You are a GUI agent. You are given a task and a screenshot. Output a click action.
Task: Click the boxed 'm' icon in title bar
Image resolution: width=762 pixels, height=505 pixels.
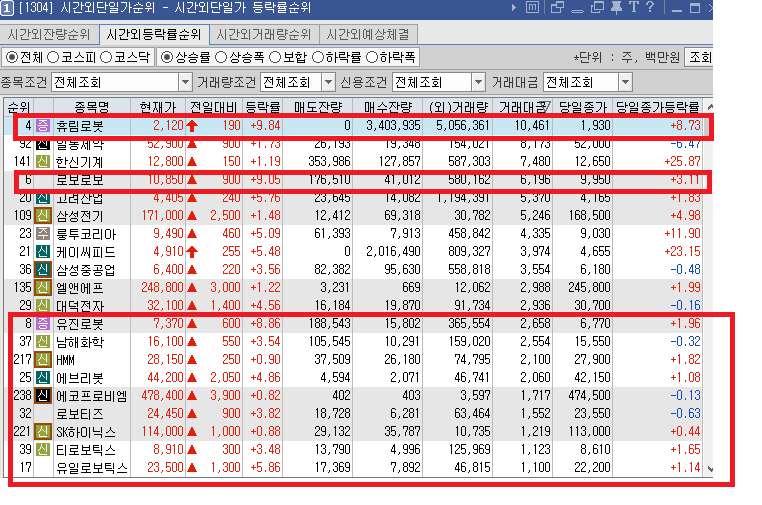point(533,7)
